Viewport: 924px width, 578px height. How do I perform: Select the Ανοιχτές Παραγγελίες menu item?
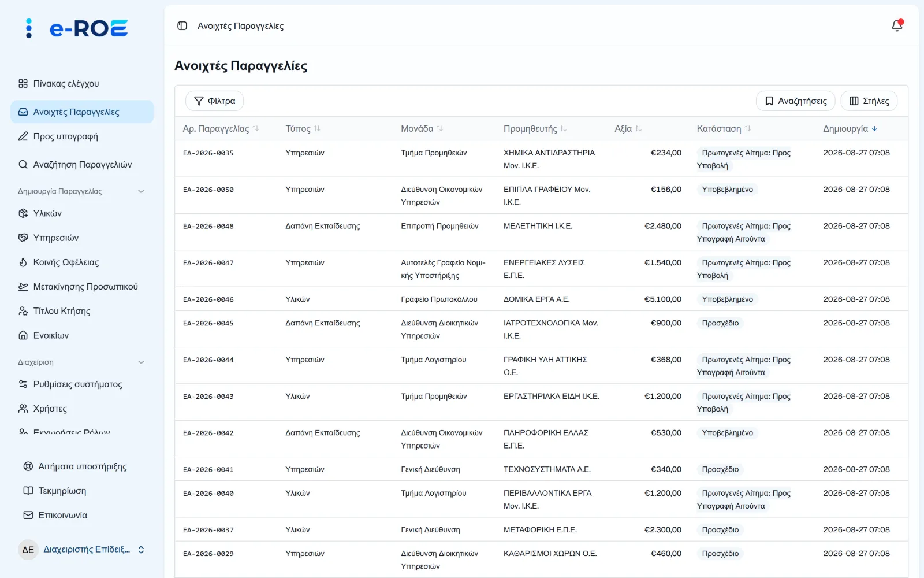coord(82,112)
